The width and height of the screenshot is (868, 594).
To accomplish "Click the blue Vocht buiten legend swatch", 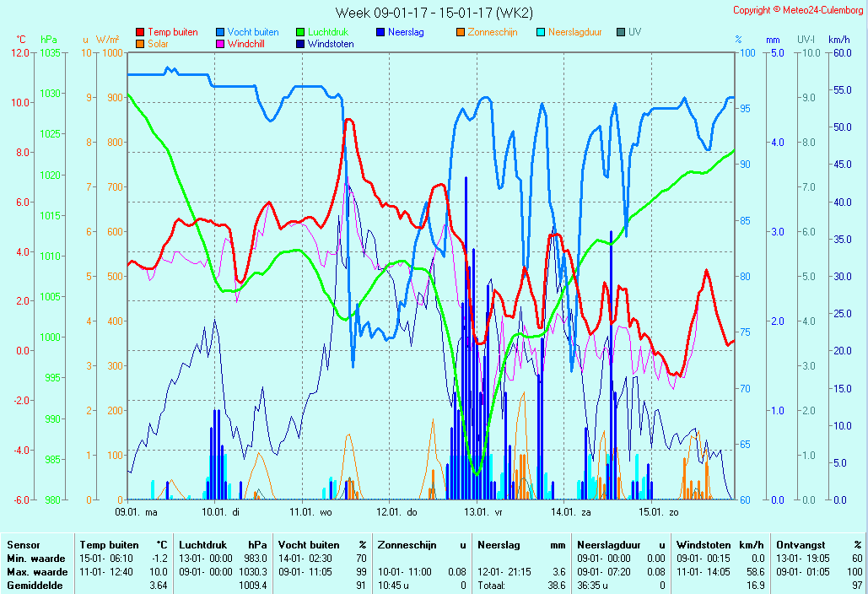I will [220, 32].
